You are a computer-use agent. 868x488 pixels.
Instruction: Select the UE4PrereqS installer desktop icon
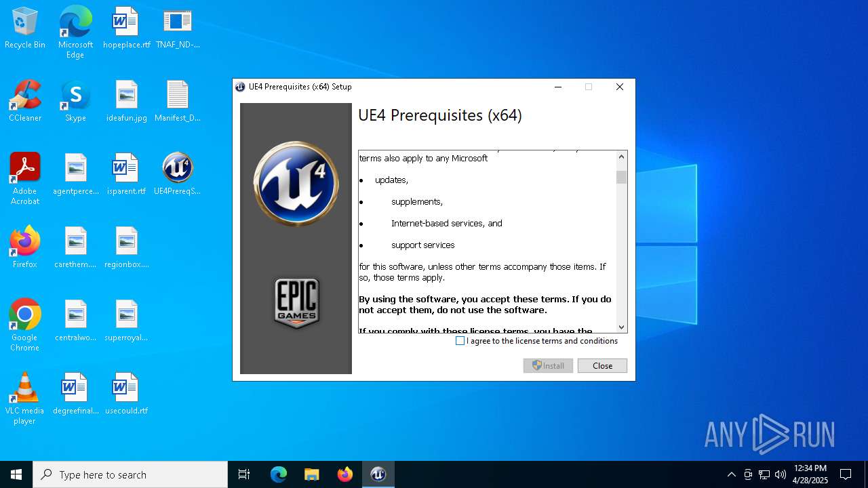click(x=178, y=175)
